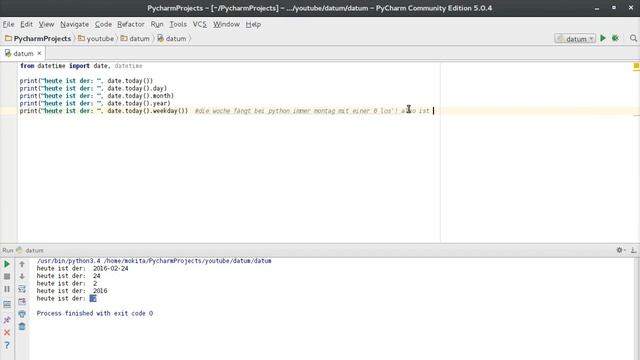
Task: Click output value '2016'
Action: point(100,291)
